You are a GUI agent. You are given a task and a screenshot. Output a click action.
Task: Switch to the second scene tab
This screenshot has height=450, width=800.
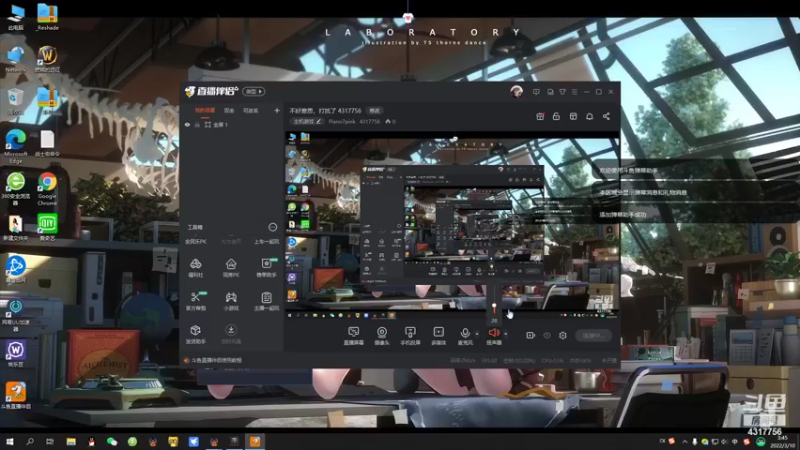click(x=229, y=110)
